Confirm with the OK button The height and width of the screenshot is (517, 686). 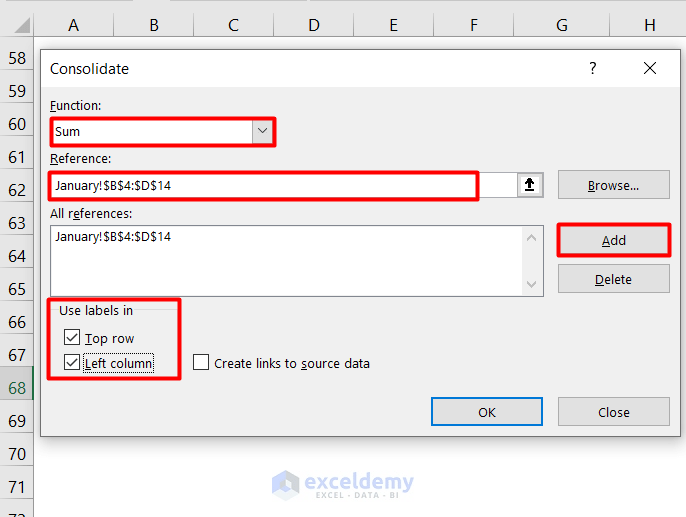(486, 412)
